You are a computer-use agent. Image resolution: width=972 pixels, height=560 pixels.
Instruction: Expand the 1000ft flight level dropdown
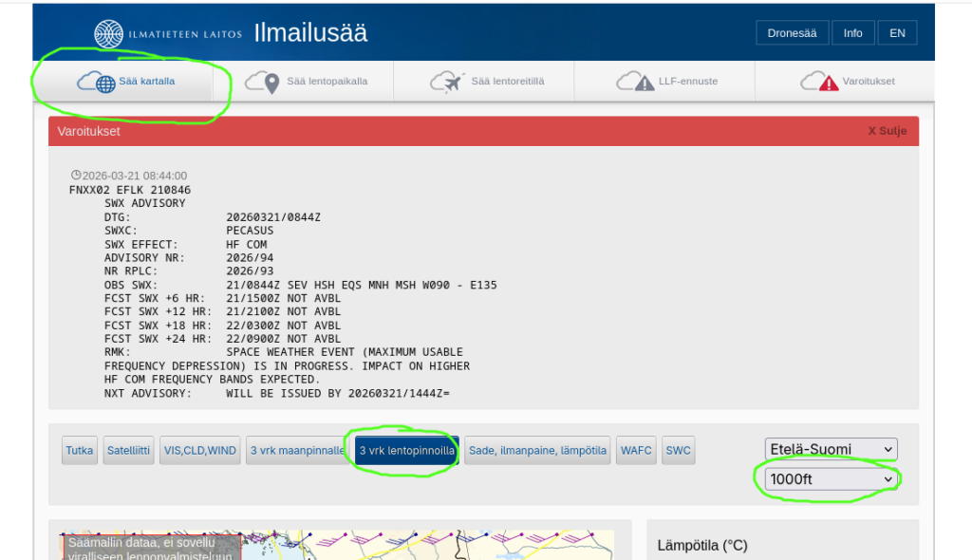point(831,479)
